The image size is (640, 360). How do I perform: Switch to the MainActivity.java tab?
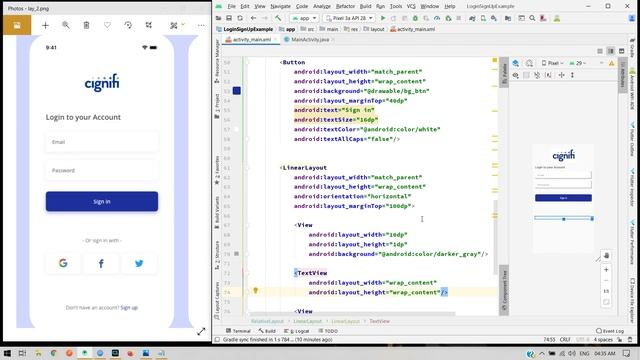pyautogui.click(x=309, y=40)
